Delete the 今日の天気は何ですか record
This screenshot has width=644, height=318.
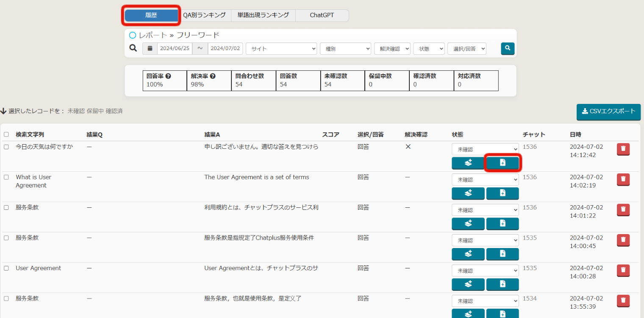point(623,149)
